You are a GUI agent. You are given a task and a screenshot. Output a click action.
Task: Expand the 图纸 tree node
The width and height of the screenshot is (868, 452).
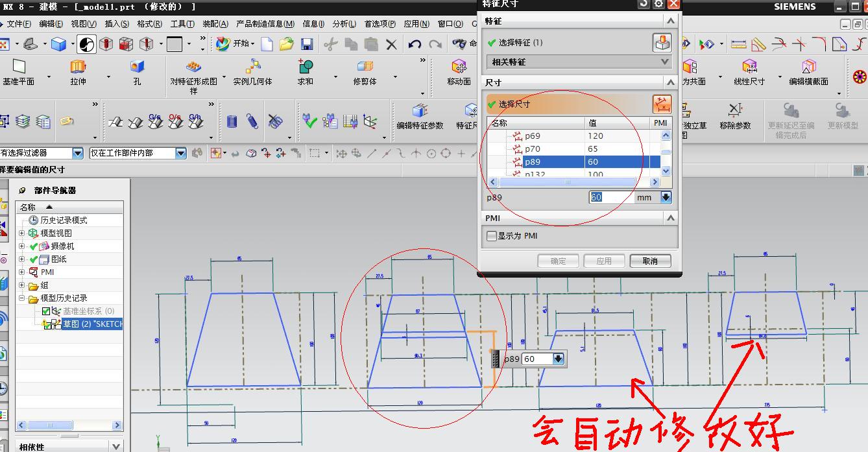coord(21,259)
